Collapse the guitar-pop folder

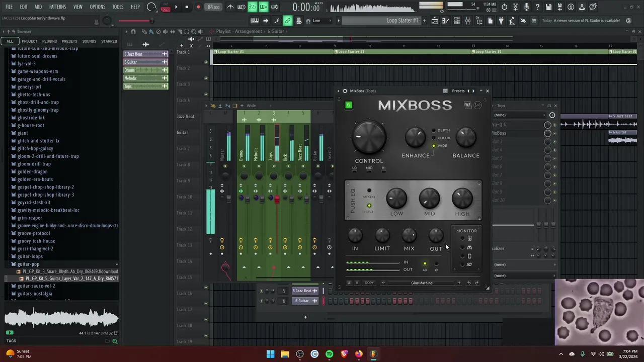(x=28, y=264)
